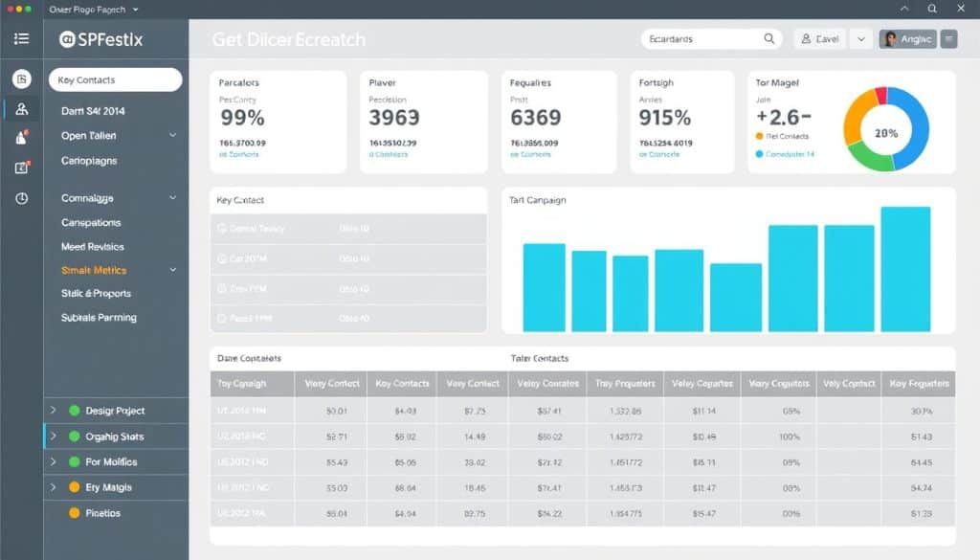Click the 915% value in Fortsigh card

(x=665, y=118)
